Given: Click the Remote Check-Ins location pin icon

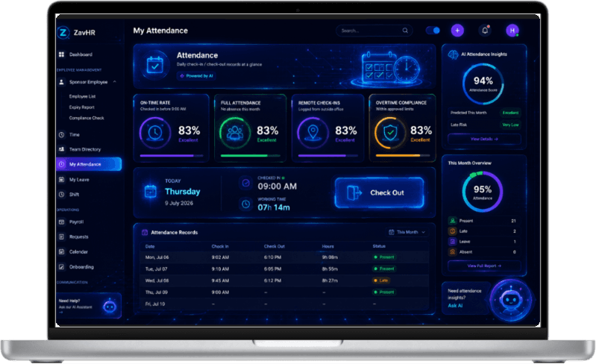Looking at the screenshot, I should tap(313, 133).
